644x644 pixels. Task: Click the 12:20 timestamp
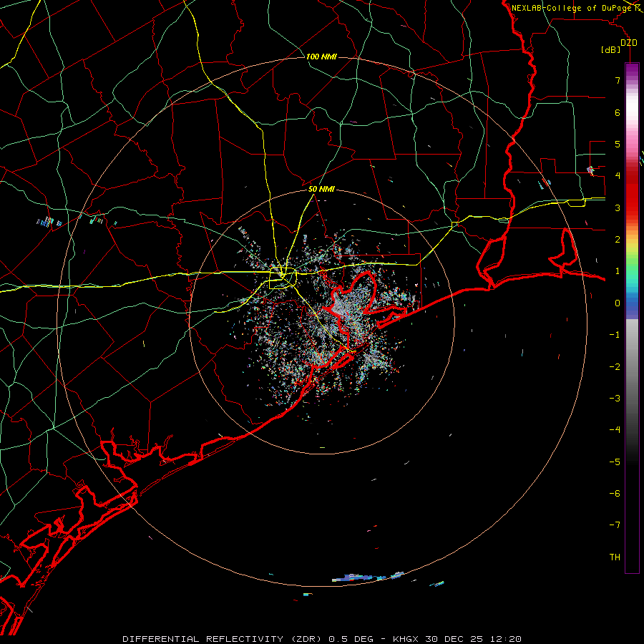pos(505,639)
